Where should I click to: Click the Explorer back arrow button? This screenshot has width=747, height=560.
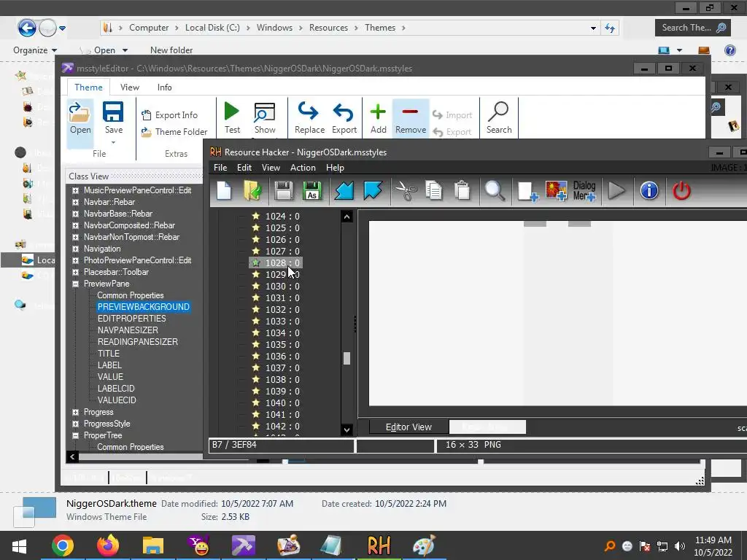[x=27, y=28]
